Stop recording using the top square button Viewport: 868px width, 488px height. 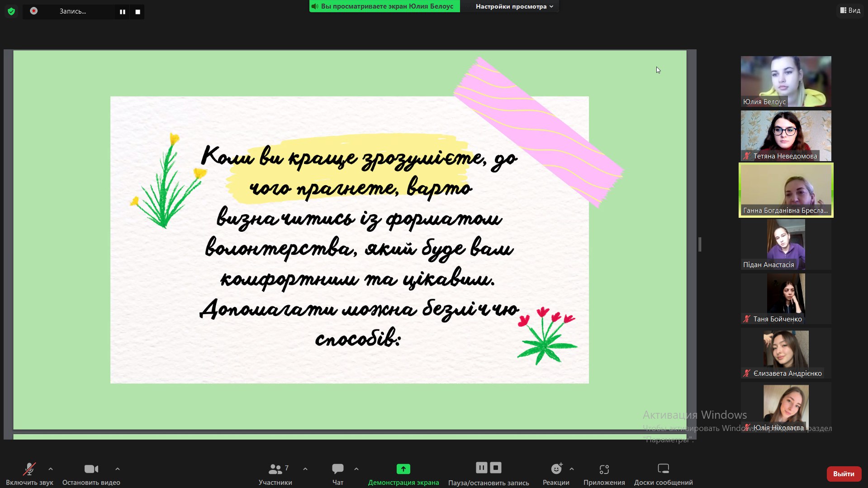[138, 12]
